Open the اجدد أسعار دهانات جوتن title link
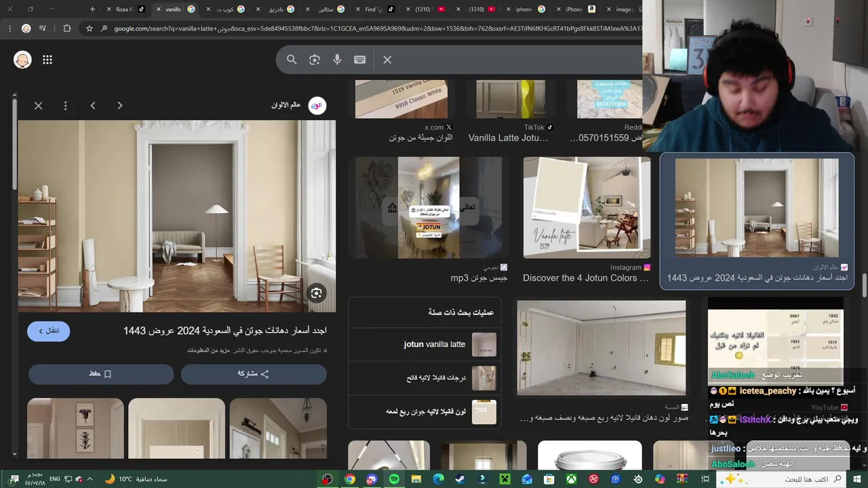 pyautogui.click(x=225, y=331)
